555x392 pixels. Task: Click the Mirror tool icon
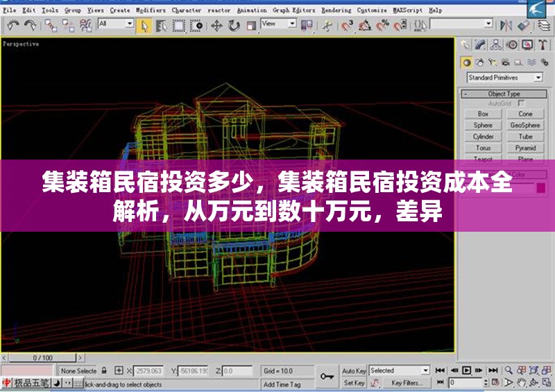pyautogui.click(x=506, y=26)
